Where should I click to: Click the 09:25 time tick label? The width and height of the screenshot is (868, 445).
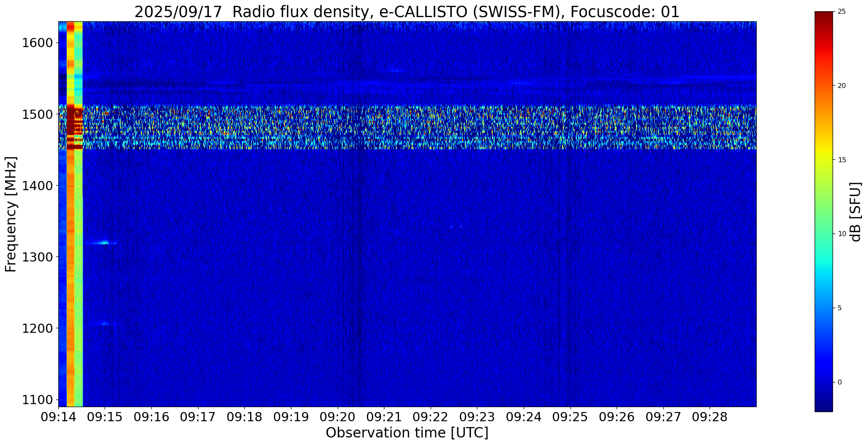[x=570, y=417]
